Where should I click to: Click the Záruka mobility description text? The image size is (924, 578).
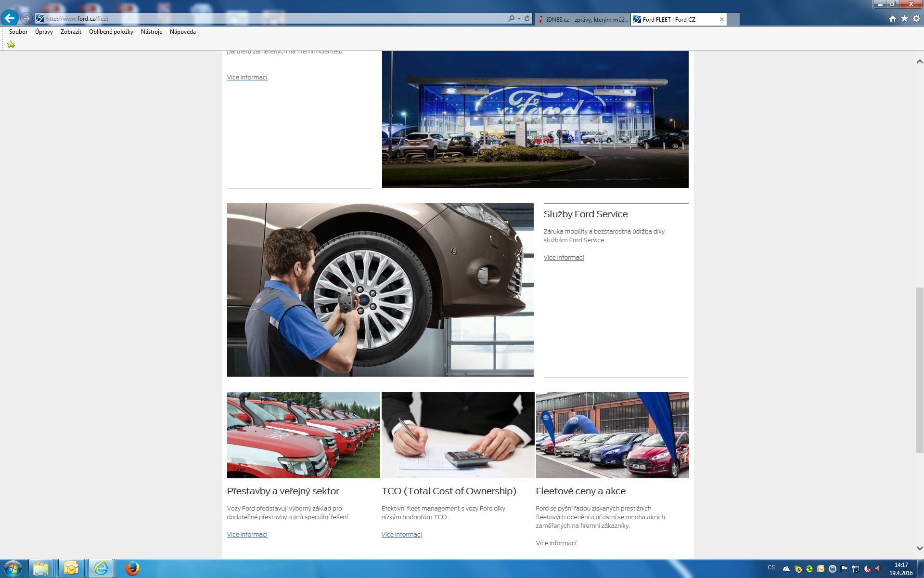604,236
